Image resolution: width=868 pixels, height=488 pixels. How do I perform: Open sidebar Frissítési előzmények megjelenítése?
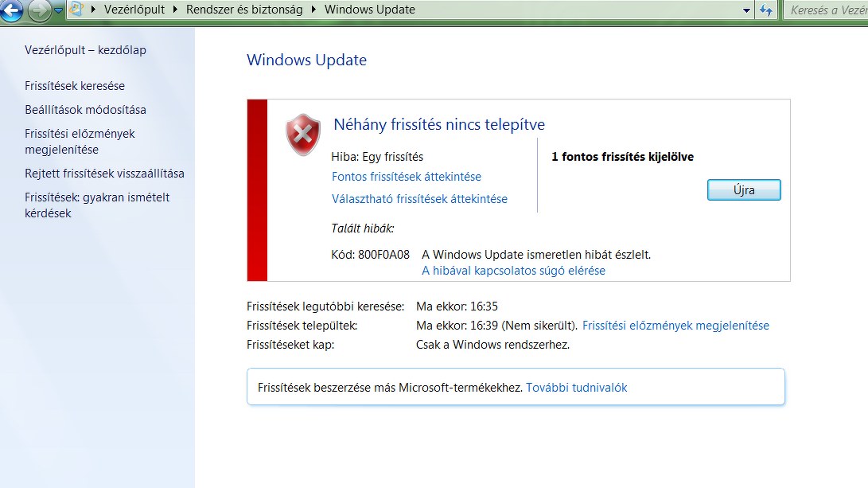(80, 142)
